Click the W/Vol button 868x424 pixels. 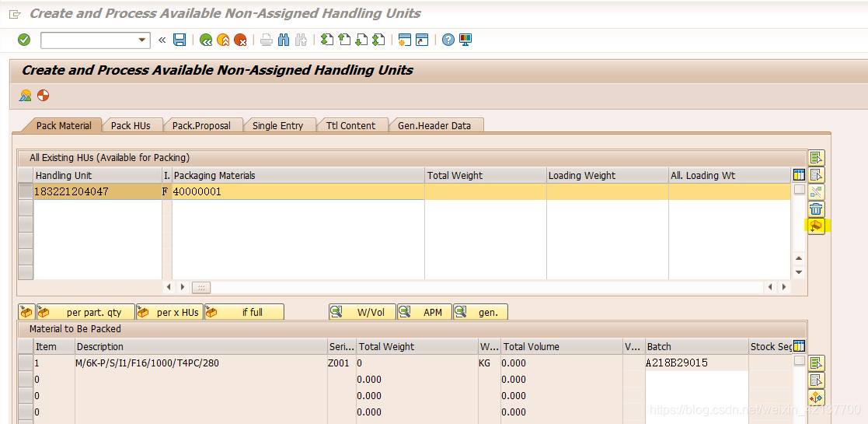point(363,312)
